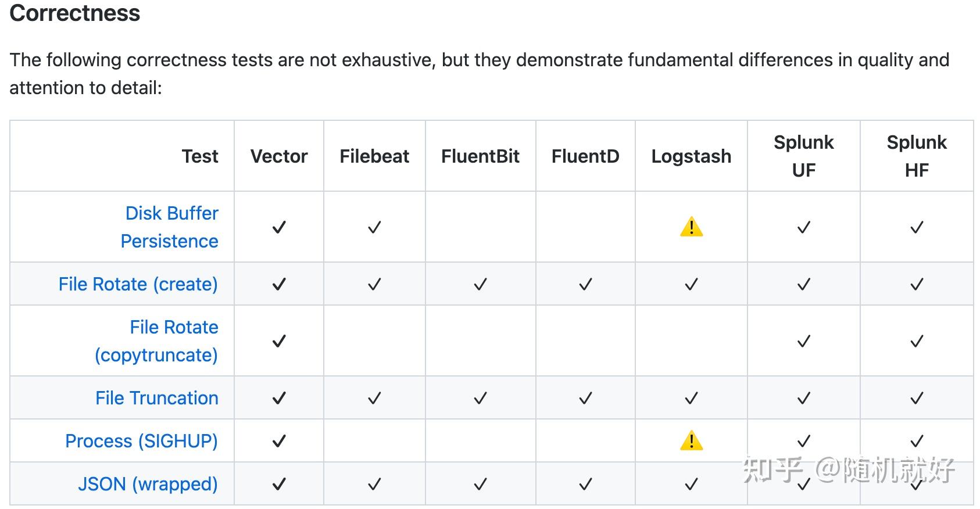Follow the JSON (wrapped) test link
Viewport: 980px width, 509px height.
coord(148,484)
